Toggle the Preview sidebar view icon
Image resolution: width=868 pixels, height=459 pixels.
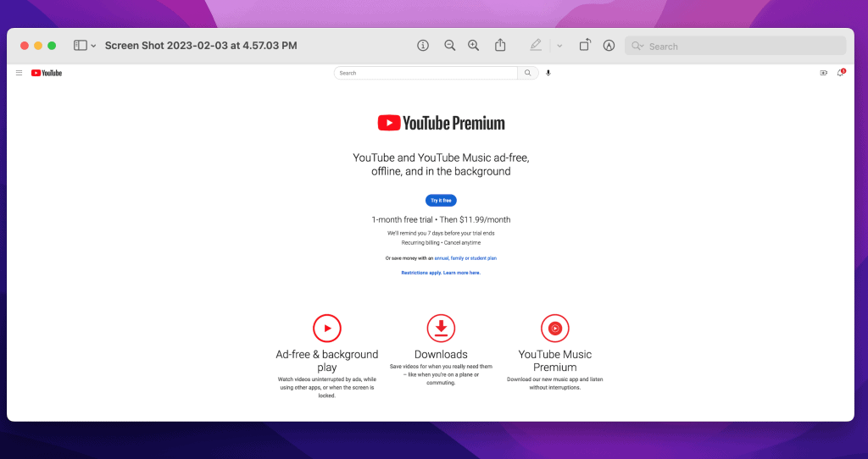tap(81, 46)
